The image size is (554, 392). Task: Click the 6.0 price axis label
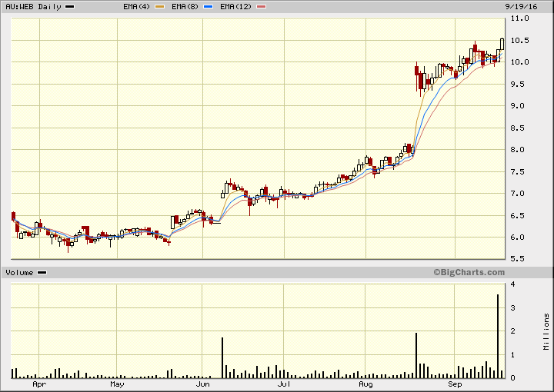pyautogui.click(x=519, y=237)
